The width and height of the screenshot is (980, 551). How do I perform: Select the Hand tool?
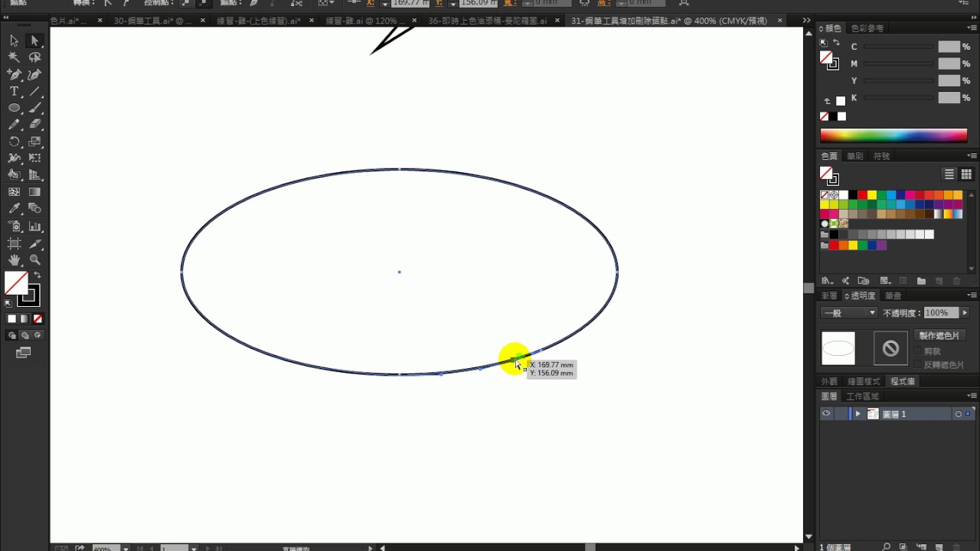click(x=14, y=260)
